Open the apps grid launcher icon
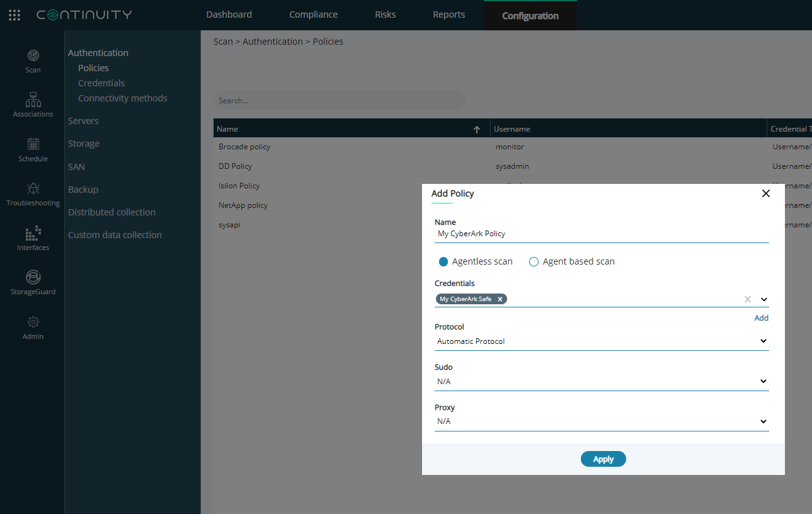 click(14, 15)
